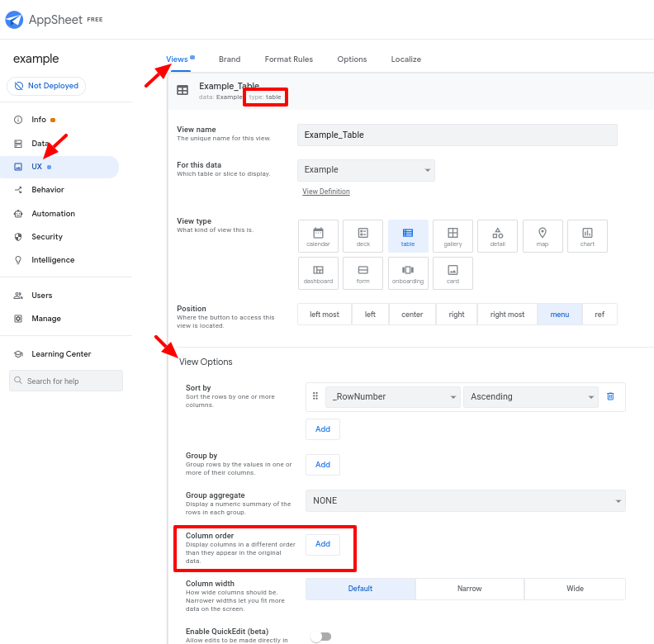Toggle Enable QuickEdit (beta) switch
Viewport: 654px width, 644px height.
320,637
